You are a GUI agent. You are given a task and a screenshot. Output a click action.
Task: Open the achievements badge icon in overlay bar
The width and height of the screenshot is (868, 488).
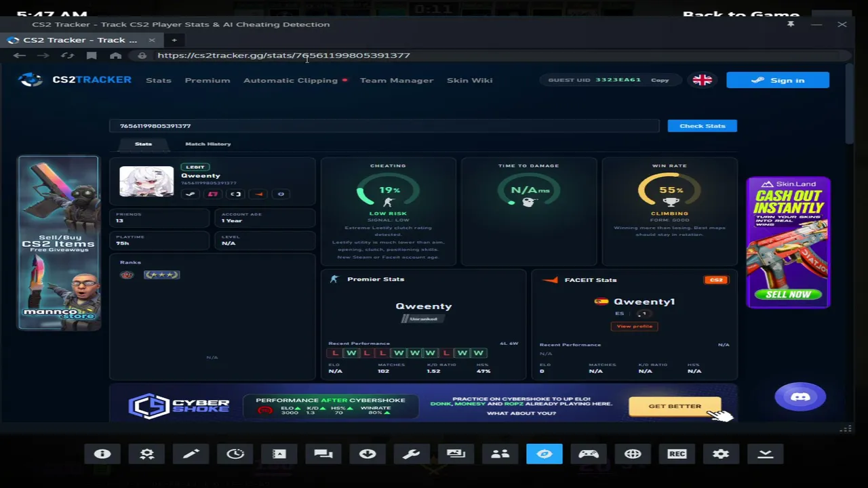[x=146, y=454]
